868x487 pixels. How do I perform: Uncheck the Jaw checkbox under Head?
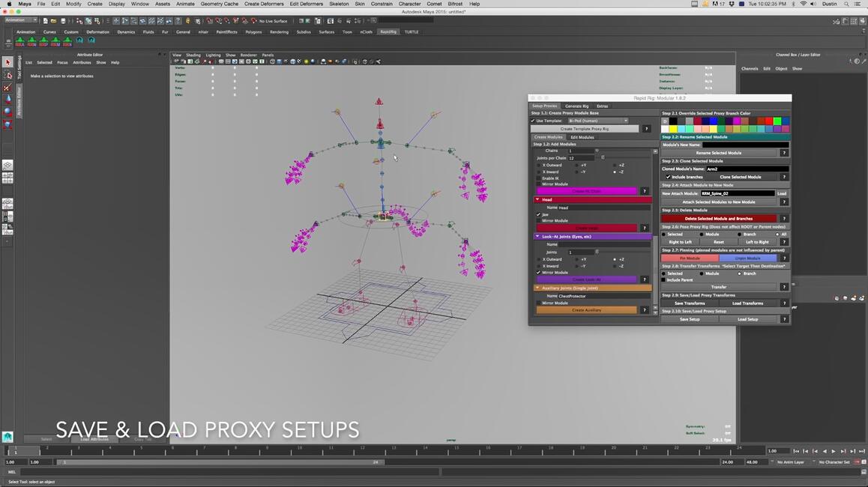pos(538,214)
